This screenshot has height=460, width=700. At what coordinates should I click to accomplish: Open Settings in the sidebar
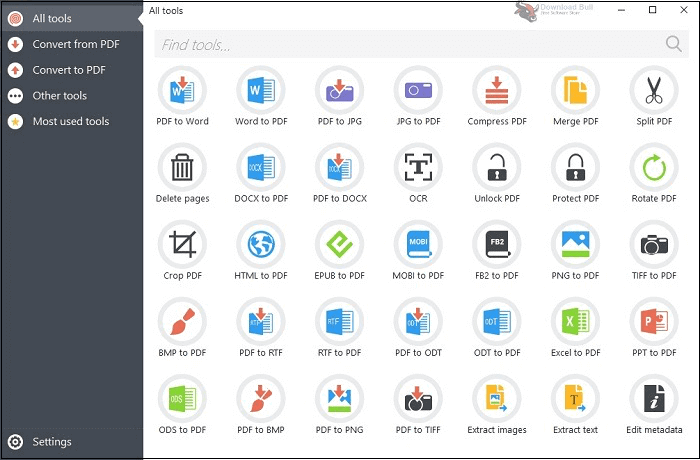(71, 442)
